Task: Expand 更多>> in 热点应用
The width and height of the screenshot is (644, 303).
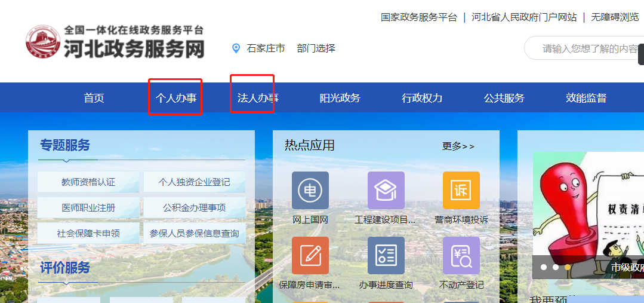Action: (x=458, y=146)
